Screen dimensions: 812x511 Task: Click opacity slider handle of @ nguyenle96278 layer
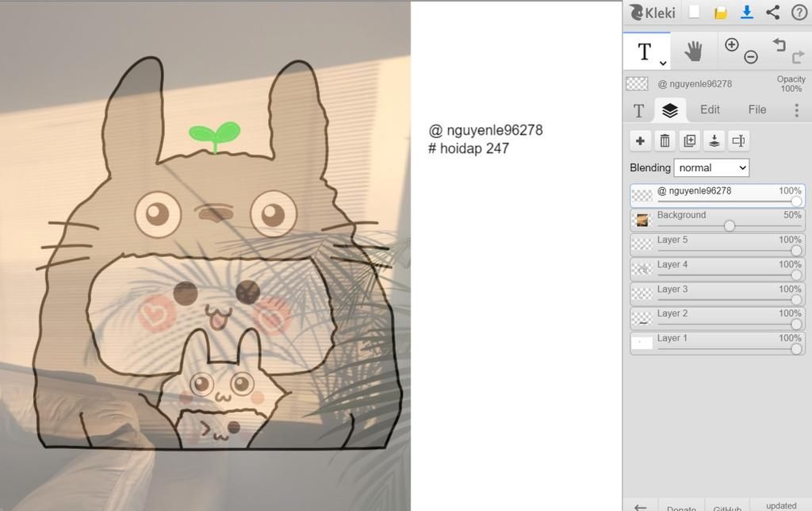(x=796, y=201)
